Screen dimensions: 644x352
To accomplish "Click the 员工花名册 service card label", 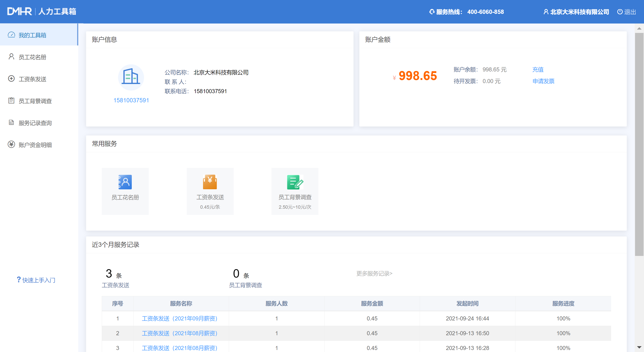I will click(x=125, y=197).
